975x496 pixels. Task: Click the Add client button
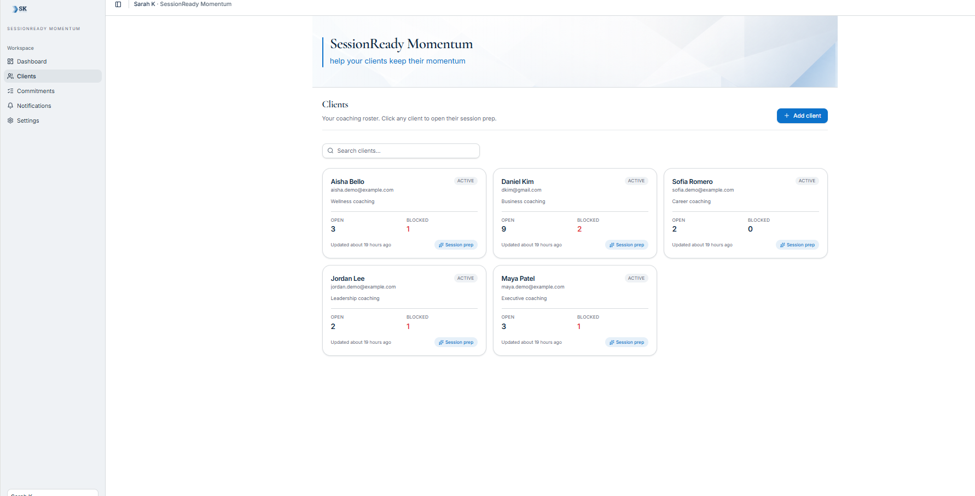click(802, 116)
